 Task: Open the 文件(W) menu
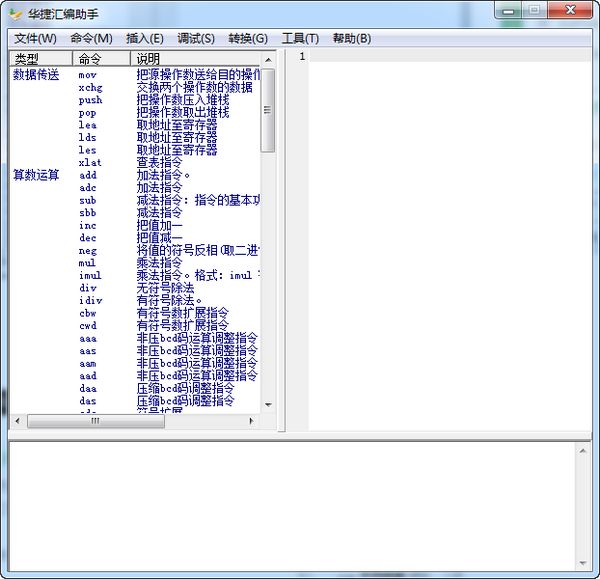35,38
